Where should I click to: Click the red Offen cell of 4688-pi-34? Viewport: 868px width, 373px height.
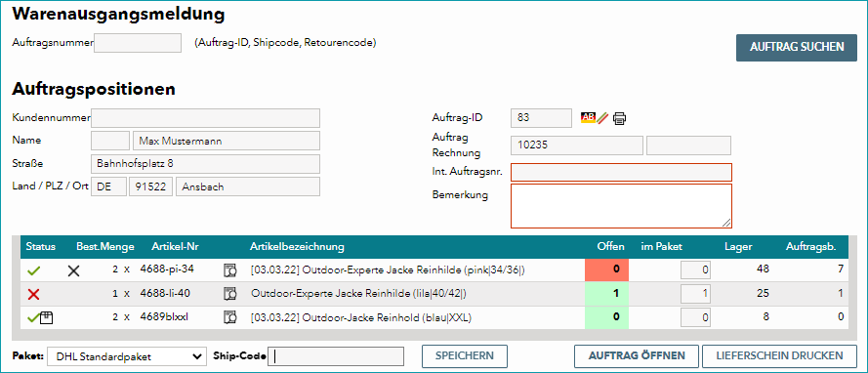point(606,270)
